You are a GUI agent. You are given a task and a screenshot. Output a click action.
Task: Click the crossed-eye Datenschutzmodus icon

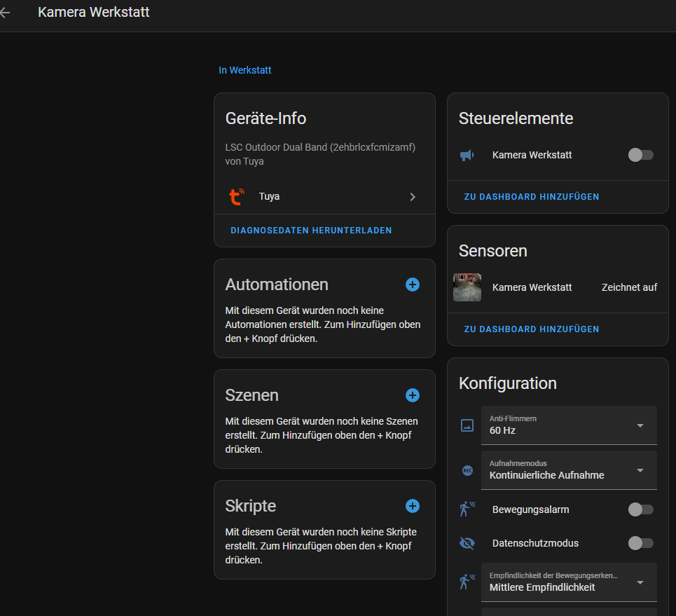pos(467,543)
